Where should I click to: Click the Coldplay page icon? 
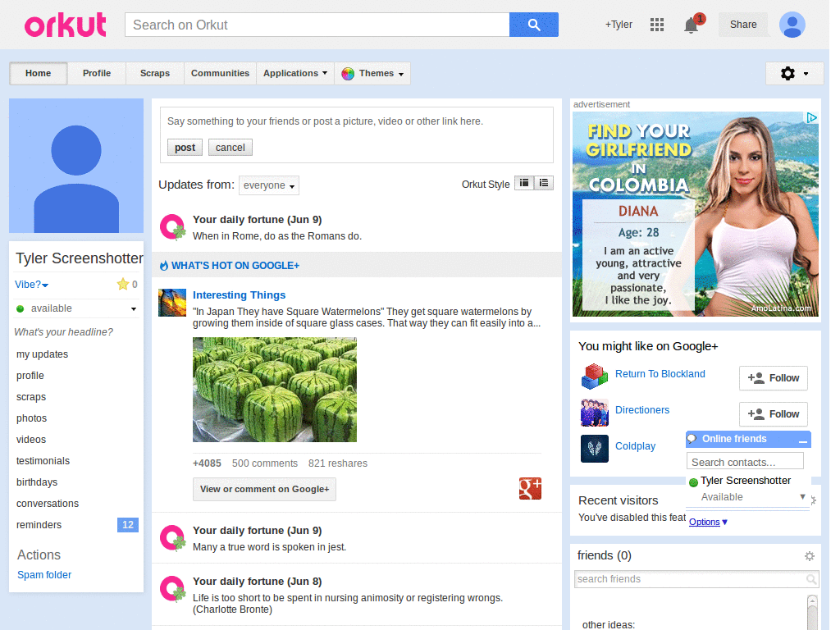point(595,449)
